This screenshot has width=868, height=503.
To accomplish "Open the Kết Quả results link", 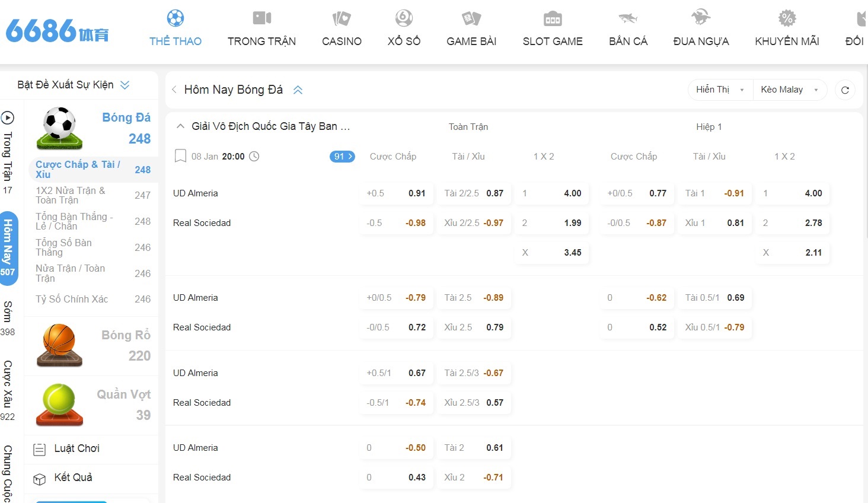I will (74, 477).
